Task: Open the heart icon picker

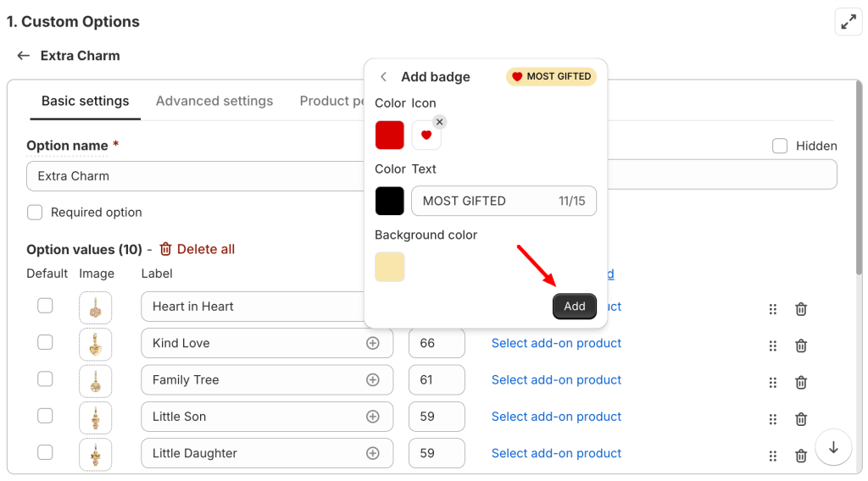Action: pos(426,135)
